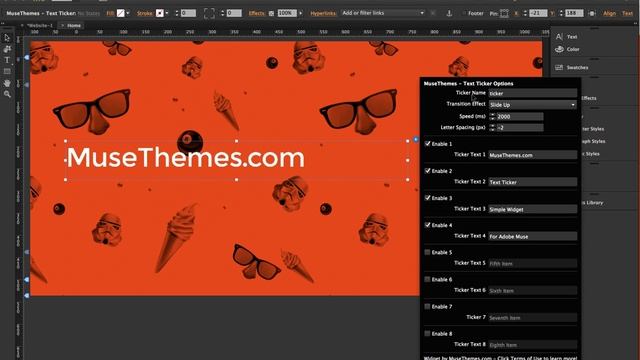
Task: Open the Fill dropdown arrow
Action: click(128, 13)
